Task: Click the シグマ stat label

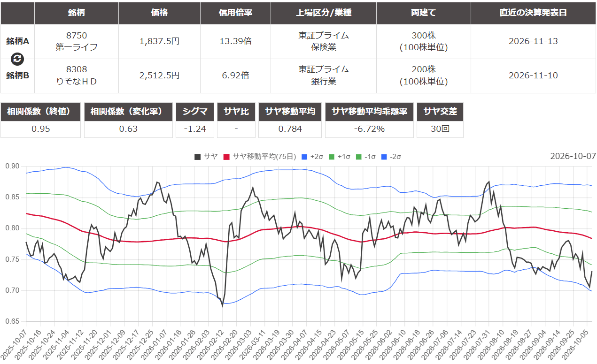Action: [x=194, y=112]
